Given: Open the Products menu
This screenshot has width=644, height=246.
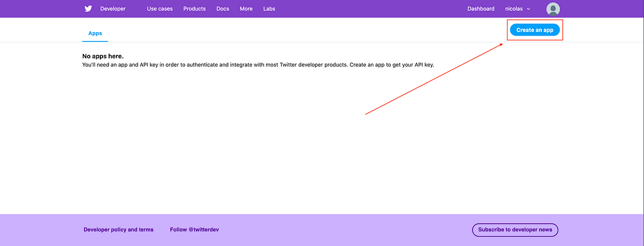Looking at the screenshot, I should [194, 9].
